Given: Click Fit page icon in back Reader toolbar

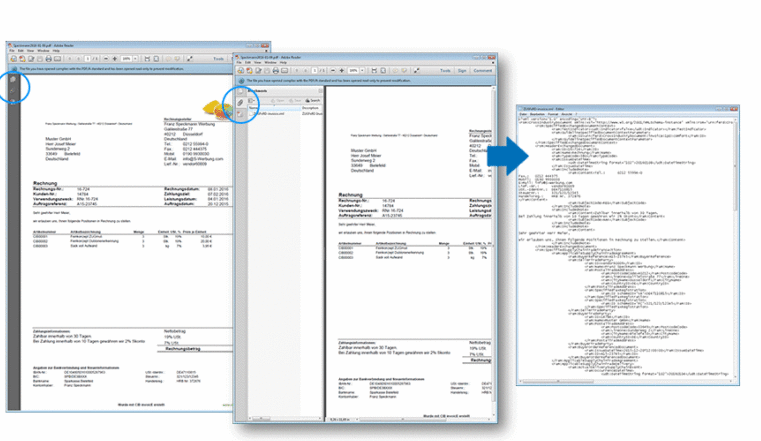Looking at the screenshot, I should 156,59.
